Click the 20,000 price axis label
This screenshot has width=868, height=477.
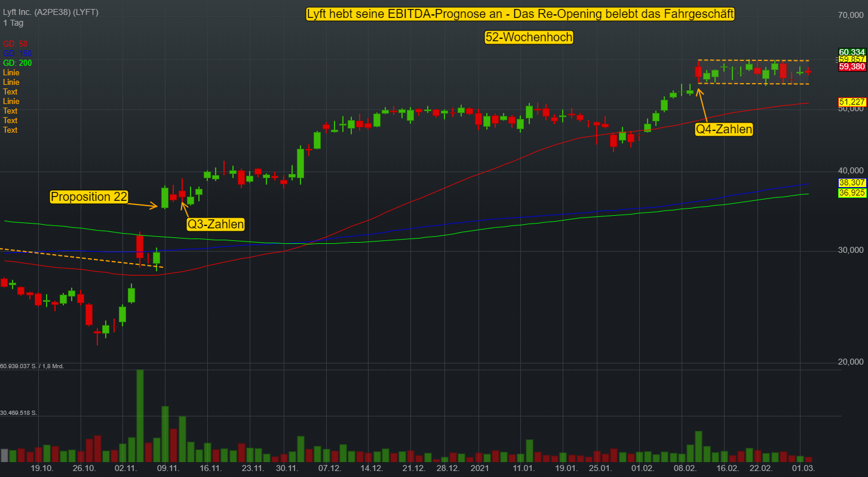(851, 362)
